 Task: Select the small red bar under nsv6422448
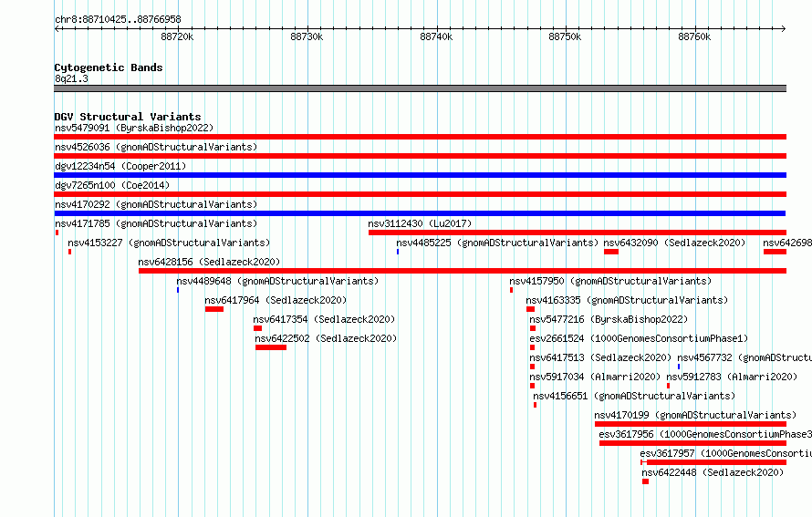click(x=645, y=481)
